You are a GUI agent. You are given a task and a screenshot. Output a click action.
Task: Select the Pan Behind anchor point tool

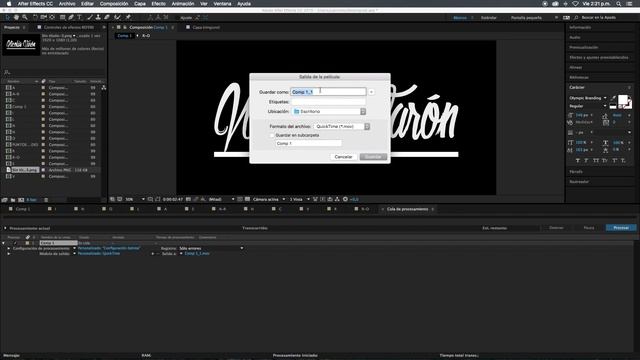tap(52, 18)
